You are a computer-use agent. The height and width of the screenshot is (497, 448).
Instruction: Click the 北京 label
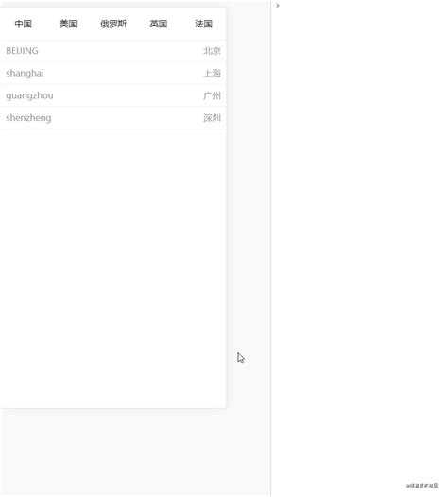pos(212,51)
